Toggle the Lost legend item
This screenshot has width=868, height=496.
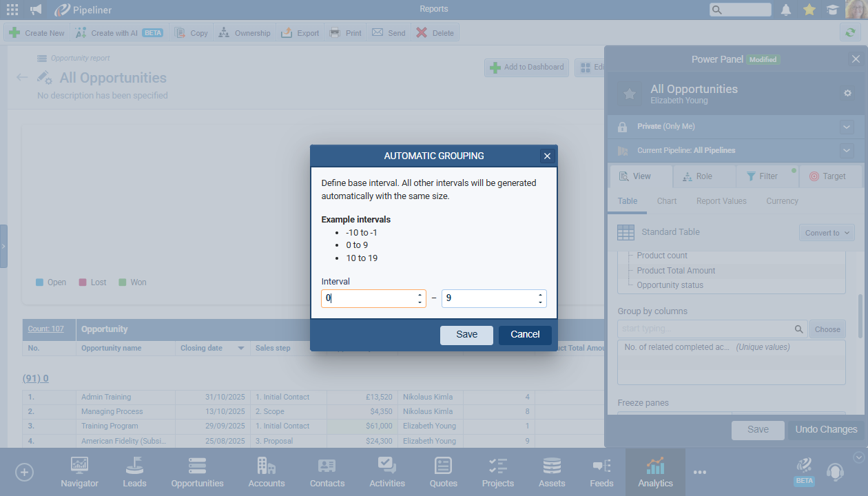tap(92, 282)
